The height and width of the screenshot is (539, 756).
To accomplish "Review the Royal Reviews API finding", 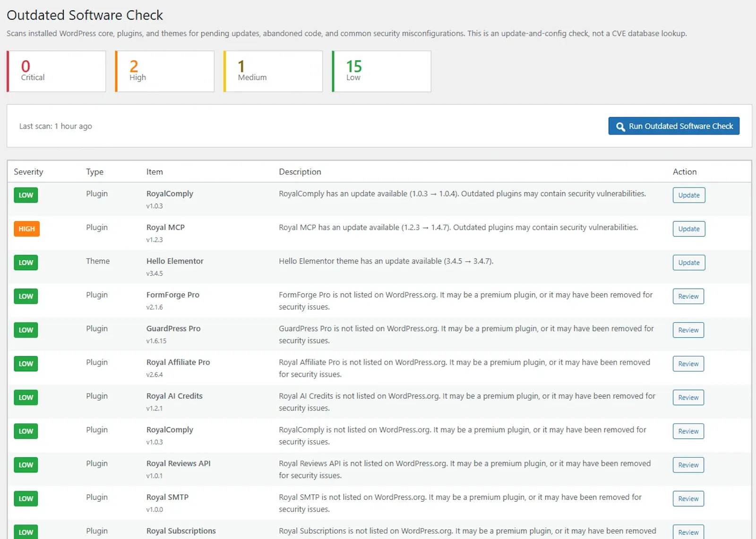I will [x=688, y=465].
